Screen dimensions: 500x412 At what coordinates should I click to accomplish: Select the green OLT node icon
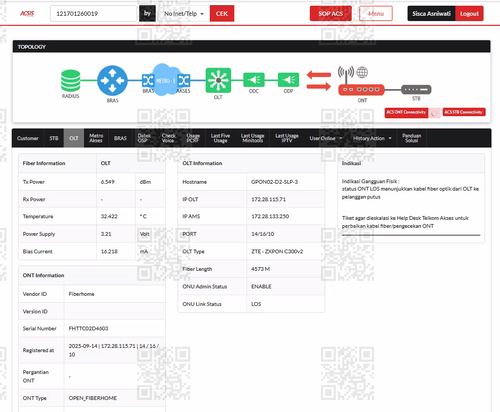click(x=218, y=80)
